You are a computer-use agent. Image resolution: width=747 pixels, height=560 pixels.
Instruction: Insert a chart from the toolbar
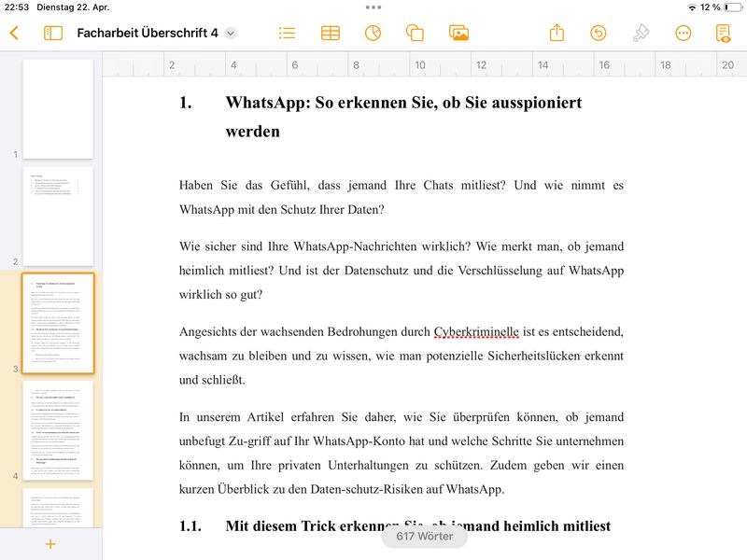click(x=373, y=33)
